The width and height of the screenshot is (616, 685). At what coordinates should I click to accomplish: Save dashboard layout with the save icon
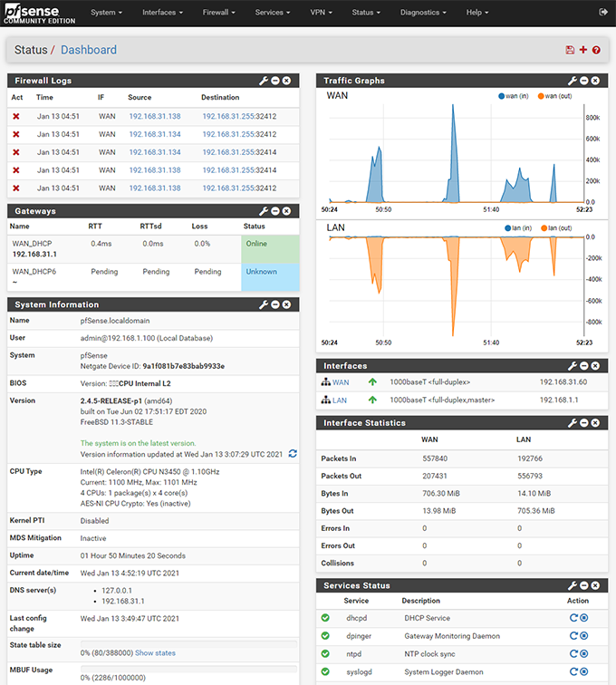point(570,50)
